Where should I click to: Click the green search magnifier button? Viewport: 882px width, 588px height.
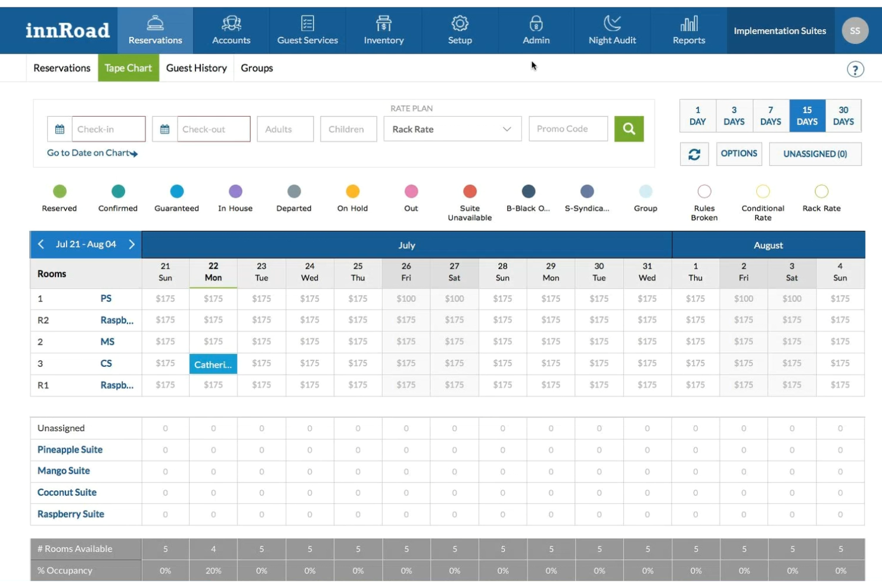point(629,129)
